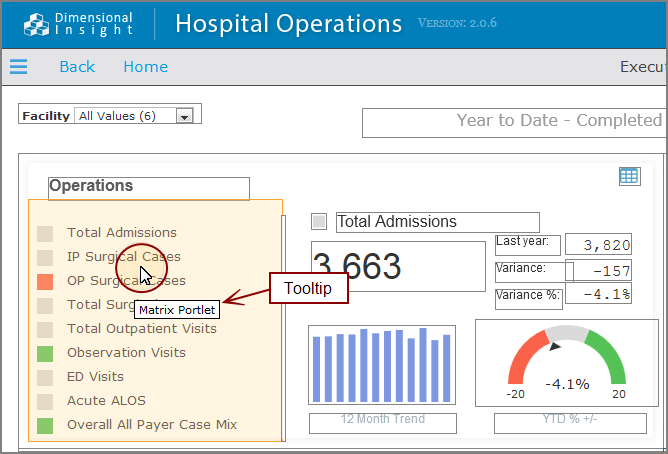Screen dimensions: 668x454
Task: Click the red swatch beside OP Surgical Cases
Action: 45,282
